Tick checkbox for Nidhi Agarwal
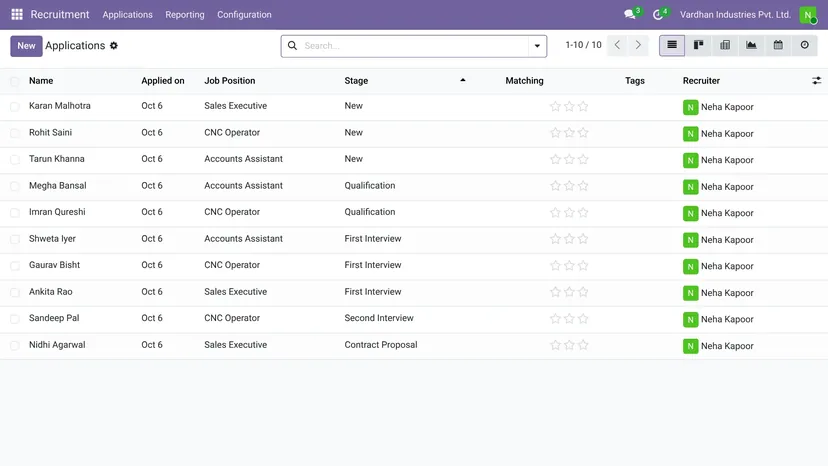828x466 pixels. [15, 346]
